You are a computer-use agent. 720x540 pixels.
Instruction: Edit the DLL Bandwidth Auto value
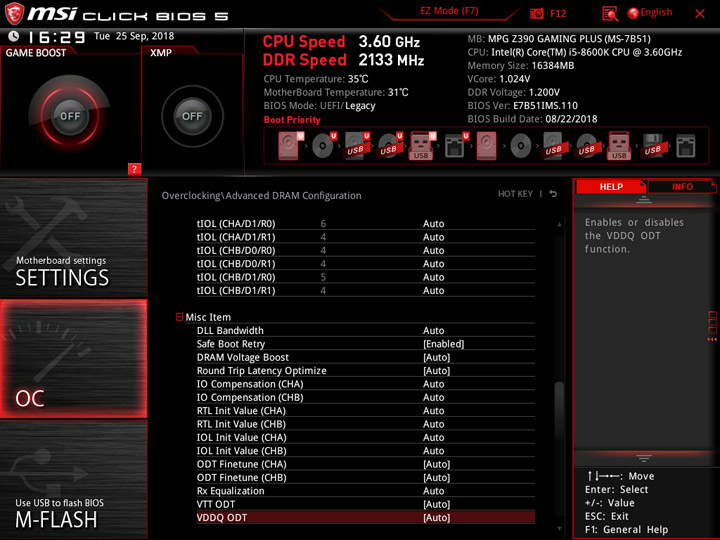pyautogui.click(x=433, y=331)
